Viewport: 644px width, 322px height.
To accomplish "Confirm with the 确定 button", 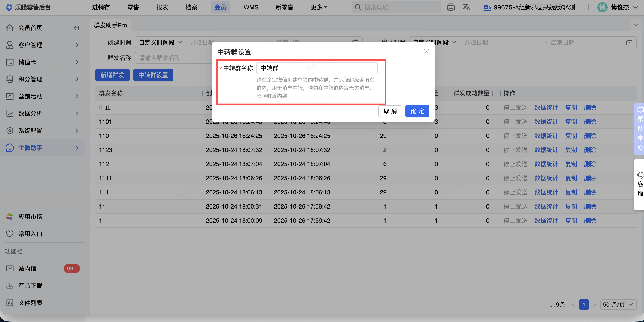I will pos(417,111).
